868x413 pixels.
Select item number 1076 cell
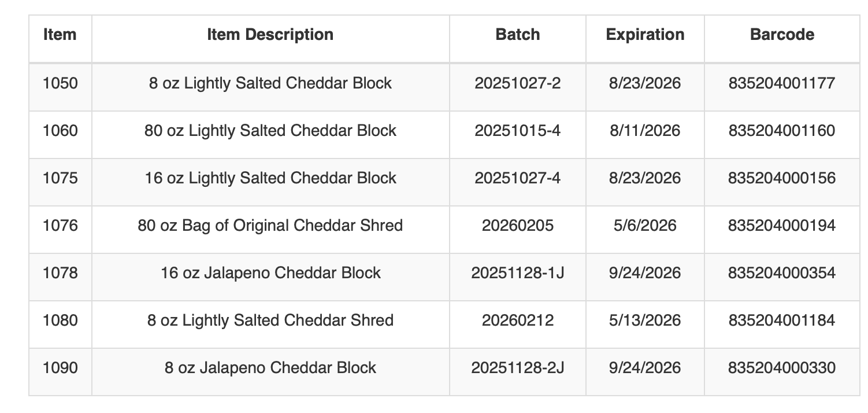pyautogui.click(x=60, y=226)
